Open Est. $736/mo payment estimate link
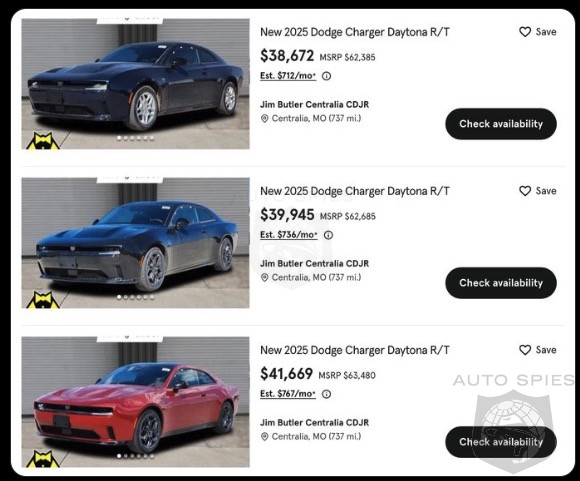This screenshot has height=481, width=580. click(289, 235)
